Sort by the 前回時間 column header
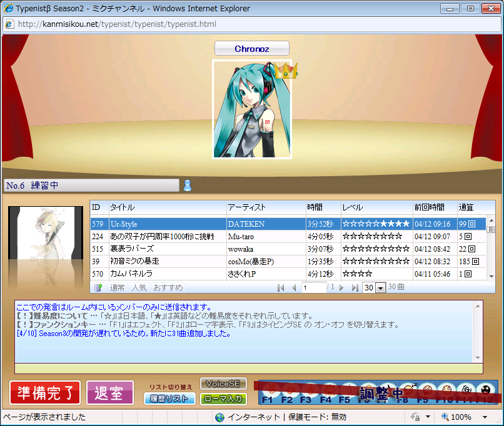Image resolution: width=504 pixels, height=426 pixels. pyautogui.click(x=435, y=207)
